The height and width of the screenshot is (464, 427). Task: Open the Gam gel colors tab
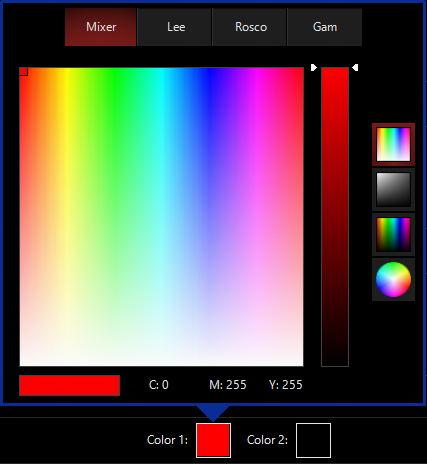click(325, 27)
